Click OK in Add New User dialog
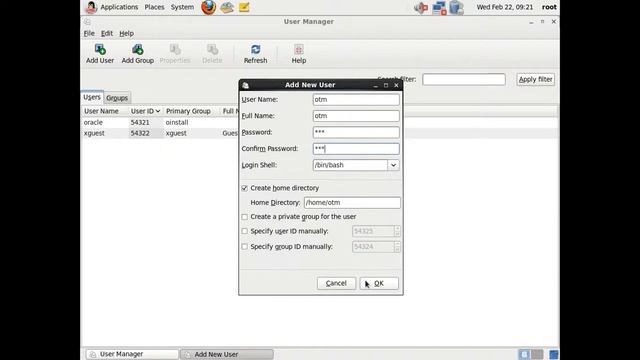640x360 pixels. click(379, 283)
